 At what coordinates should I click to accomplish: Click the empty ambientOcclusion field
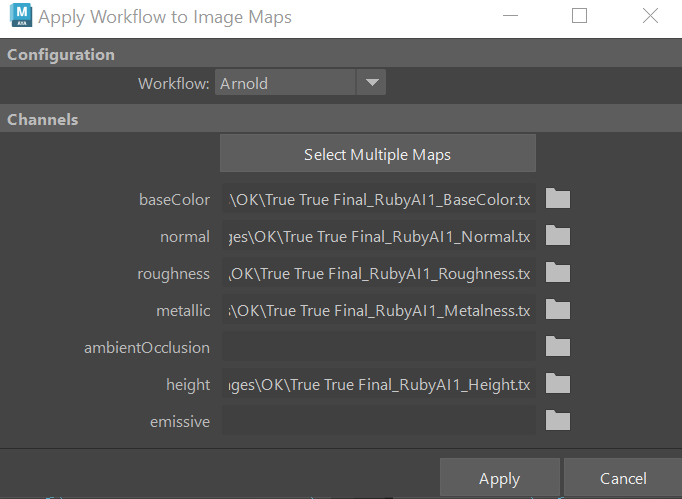[x=378, y=348]
